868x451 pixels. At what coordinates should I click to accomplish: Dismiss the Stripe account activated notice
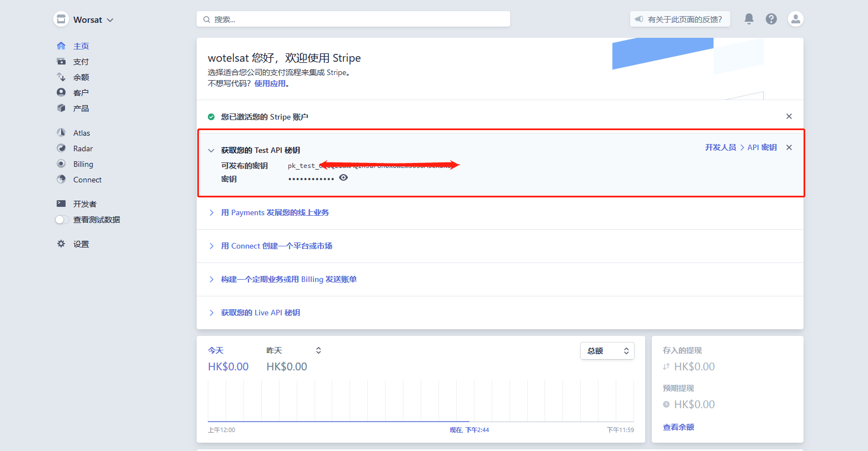pos(789,116)
